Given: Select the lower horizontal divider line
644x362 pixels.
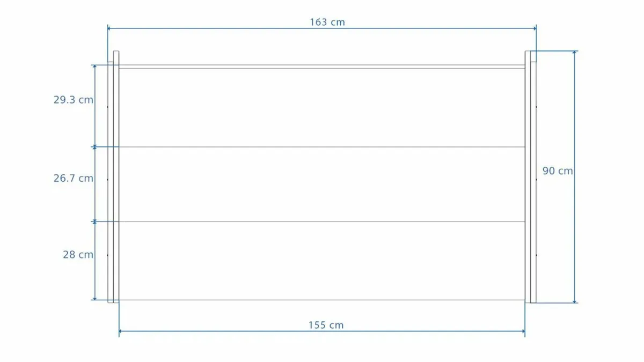Looking at the screenshot, I should tap(322, 221).
